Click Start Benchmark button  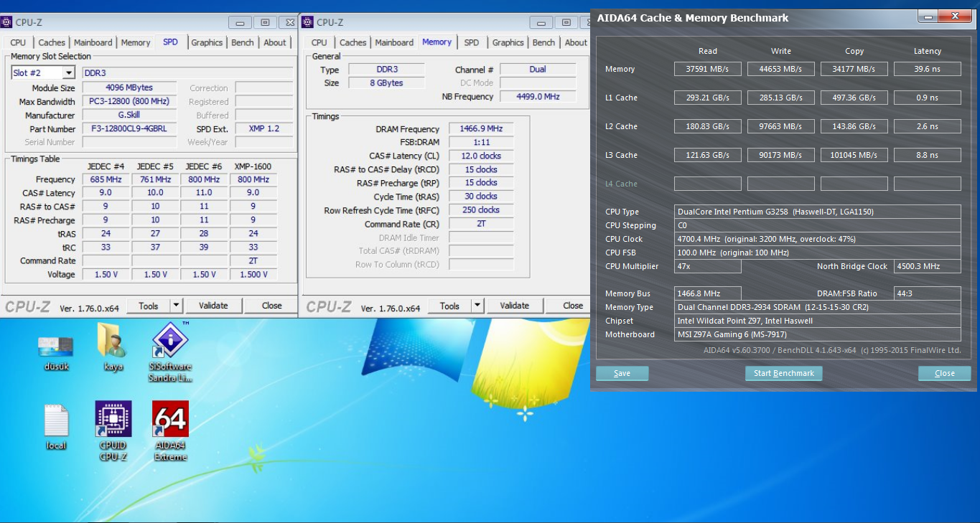pyautogui.click(x=783, y=373)
